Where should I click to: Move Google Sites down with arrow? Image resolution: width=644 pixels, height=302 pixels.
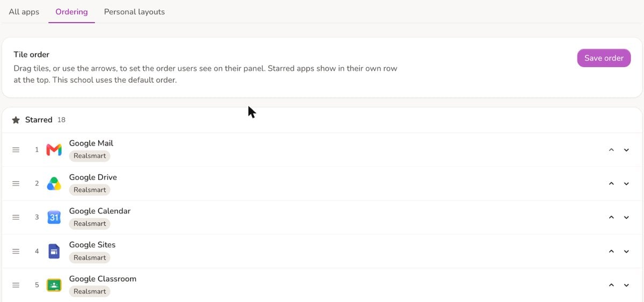click(x=626, y=251)
